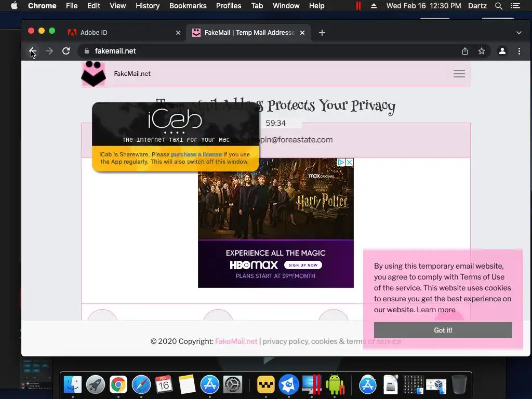The image size is (532, 399).
Task: Close the FakeMail tab
Action: 302,33
